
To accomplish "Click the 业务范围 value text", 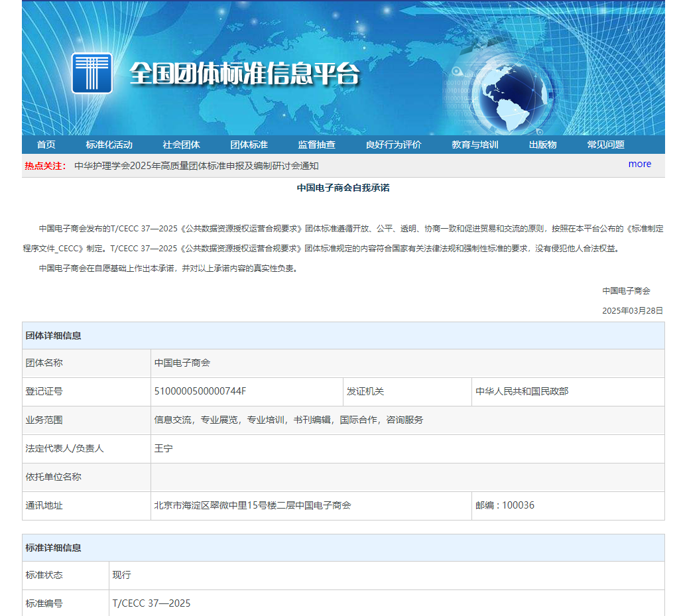I will [289, 420].
